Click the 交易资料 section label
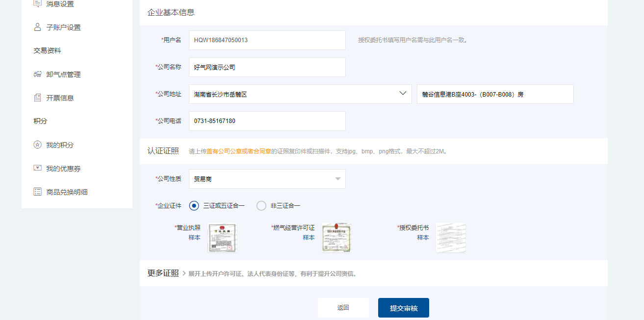Viewport: 644px width, 320px height. click(x=48, y=51)
